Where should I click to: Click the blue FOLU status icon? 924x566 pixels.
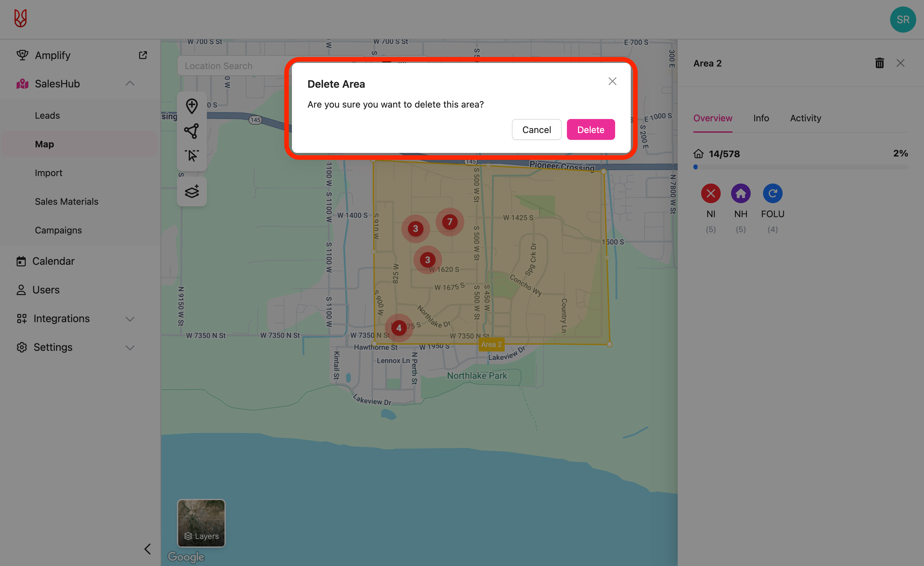tap(772, 194)
